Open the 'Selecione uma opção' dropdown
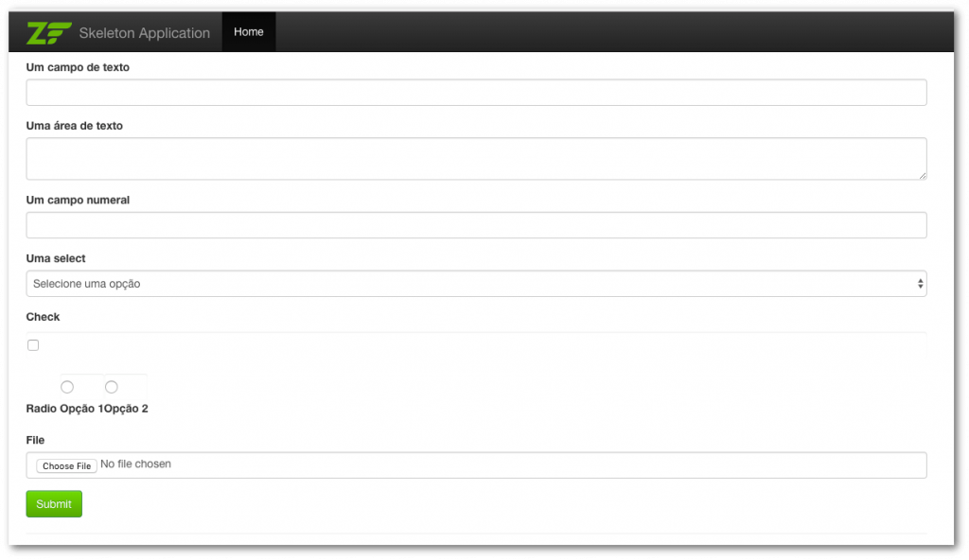Image resolution: width=969 pixels, height=560 pixels. click(476, 284)
